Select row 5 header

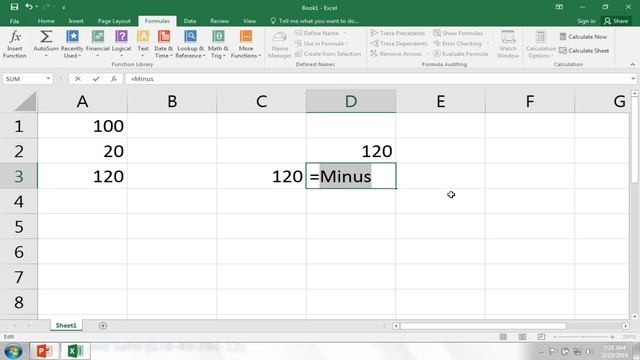[19, 227]
